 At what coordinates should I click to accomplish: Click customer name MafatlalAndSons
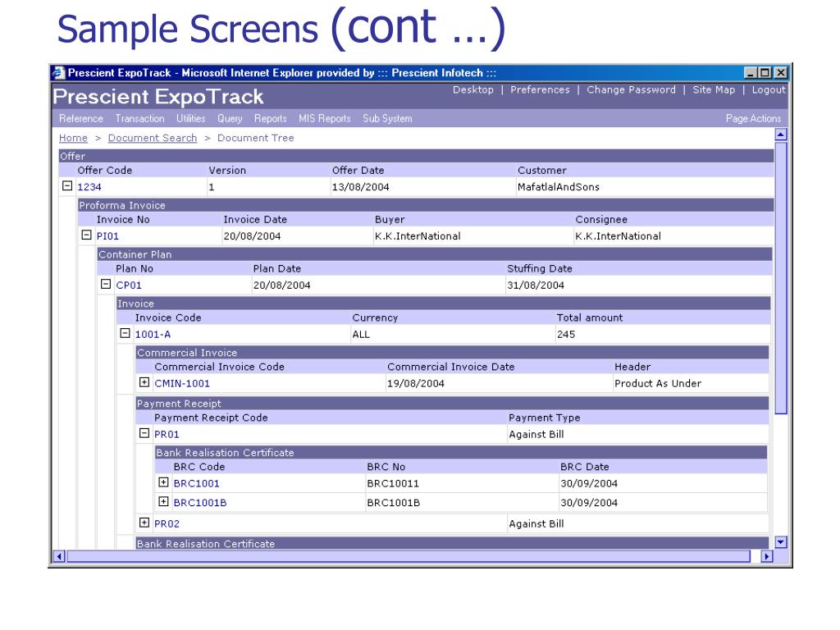point(558,187)
